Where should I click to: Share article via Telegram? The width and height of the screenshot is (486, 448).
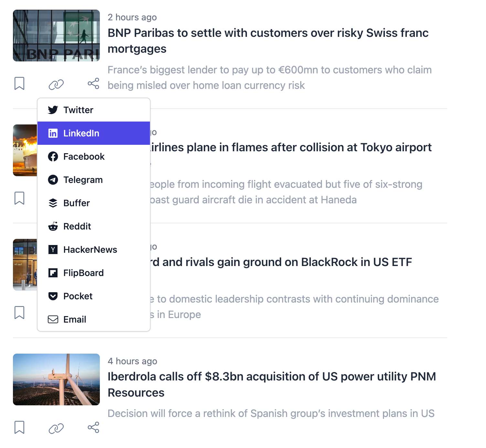click(94, 180)
